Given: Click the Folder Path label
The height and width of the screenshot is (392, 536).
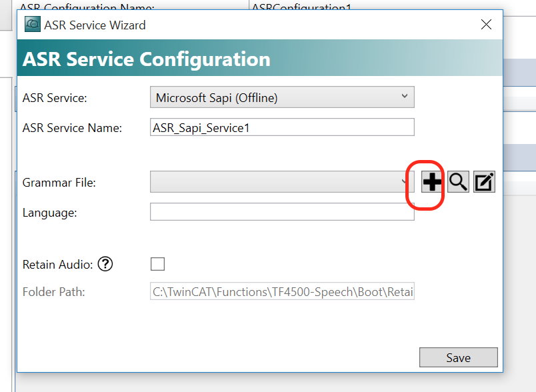Looking at the screenshot, I should 54,292.
